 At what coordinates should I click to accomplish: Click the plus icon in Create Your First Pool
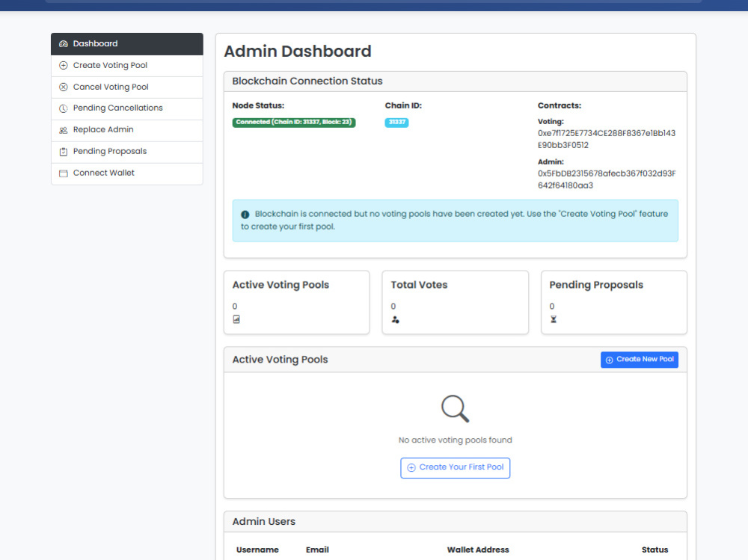(x=411, y=468)
